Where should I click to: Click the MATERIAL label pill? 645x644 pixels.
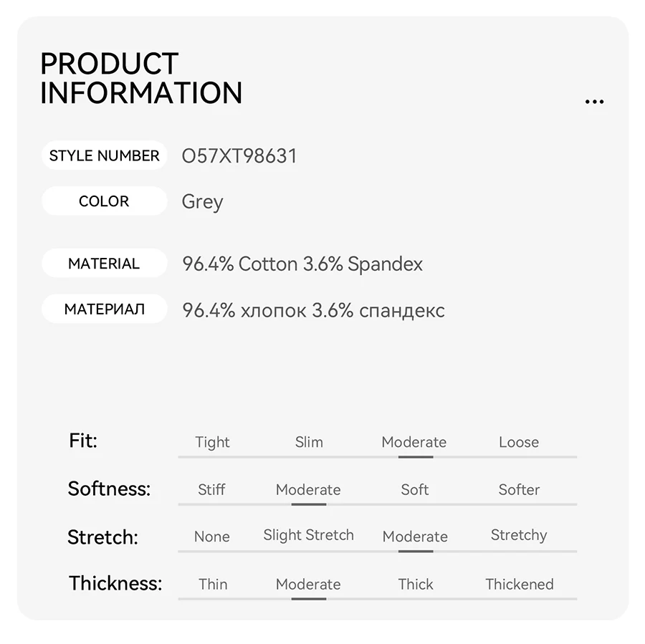[x=104, y=263]
